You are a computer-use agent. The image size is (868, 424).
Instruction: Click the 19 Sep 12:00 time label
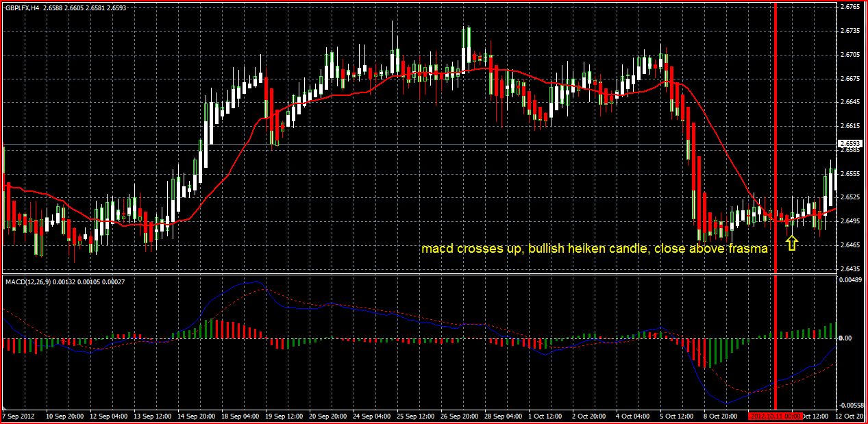point(284,416)
